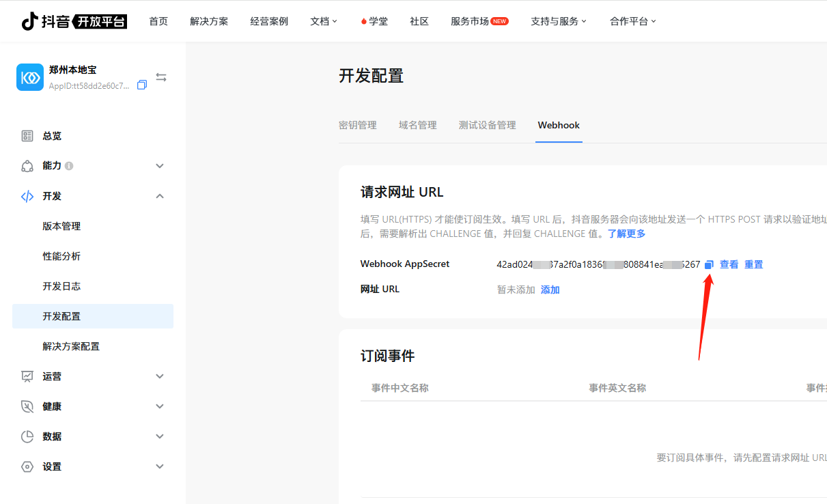The width and height of the screenshot is (827, 504).
Task: Copy the Webhook AppSecret value
Action: click(709, 265)
